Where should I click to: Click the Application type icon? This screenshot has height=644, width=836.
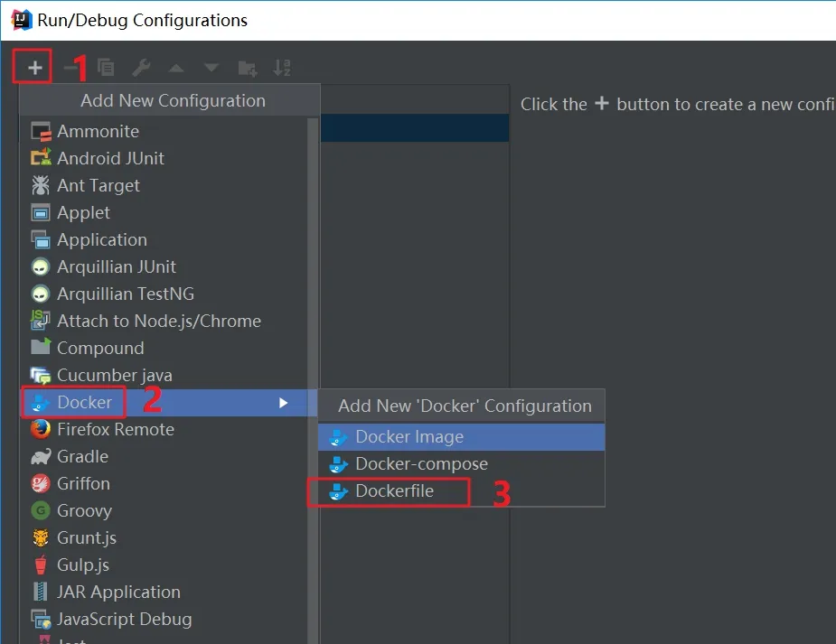pos(41,239)
